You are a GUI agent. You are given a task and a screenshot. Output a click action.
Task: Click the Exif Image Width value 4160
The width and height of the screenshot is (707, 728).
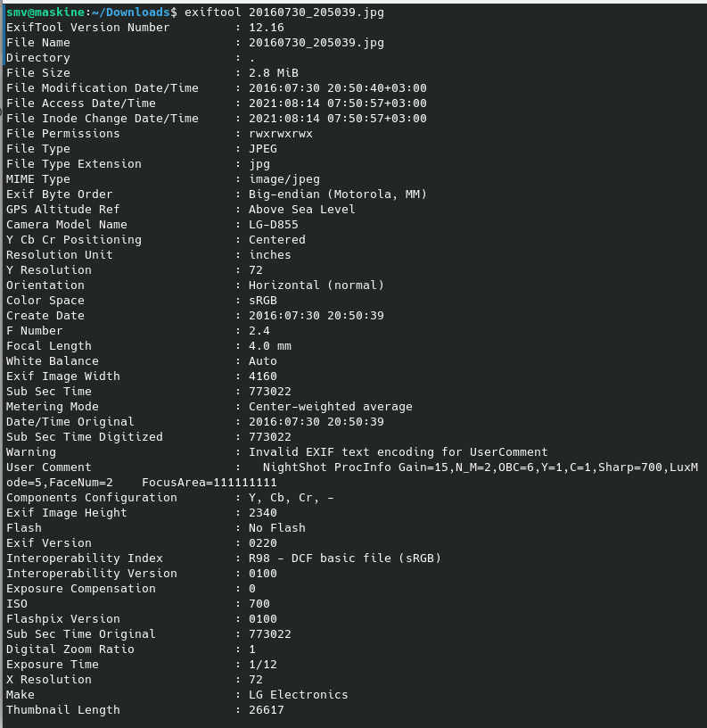coord(263,376)
